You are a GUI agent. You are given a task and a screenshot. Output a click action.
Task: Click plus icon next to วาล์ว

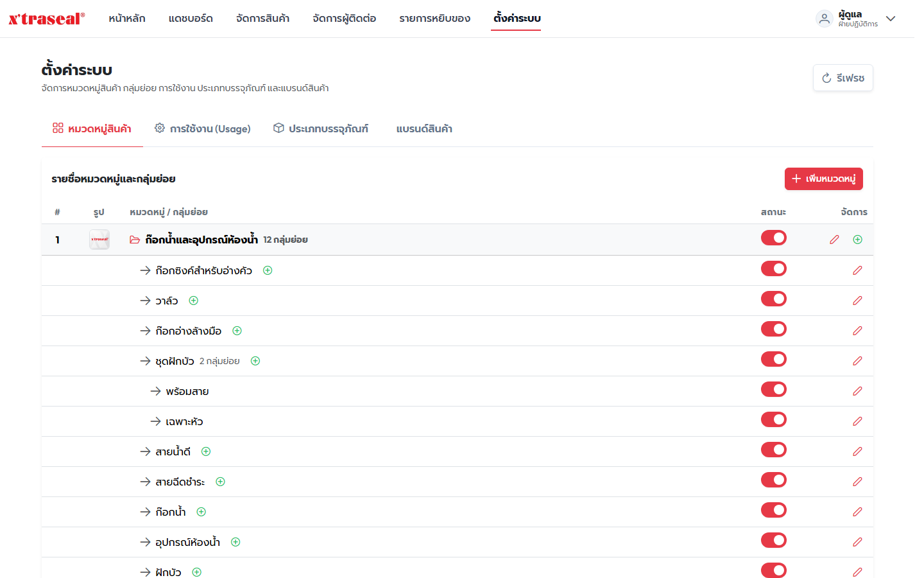194,301
